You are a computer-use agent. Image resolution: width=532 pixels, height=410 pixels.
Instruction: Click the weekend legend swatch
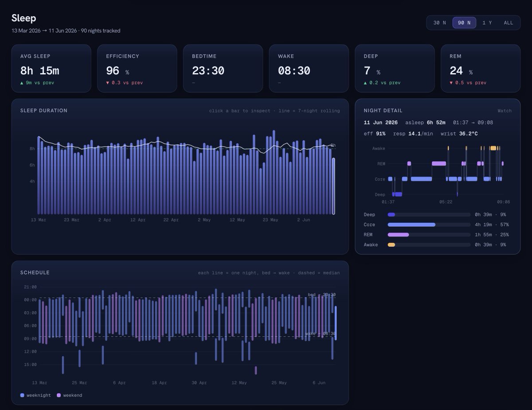(59, 395)
